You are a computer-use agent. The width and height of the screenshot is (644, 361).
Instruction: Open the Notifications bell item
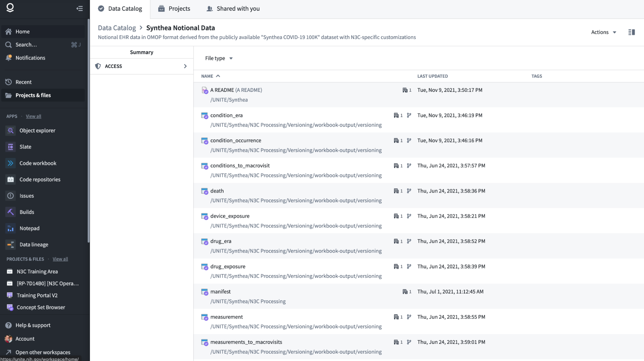click(x=30, y=58)
